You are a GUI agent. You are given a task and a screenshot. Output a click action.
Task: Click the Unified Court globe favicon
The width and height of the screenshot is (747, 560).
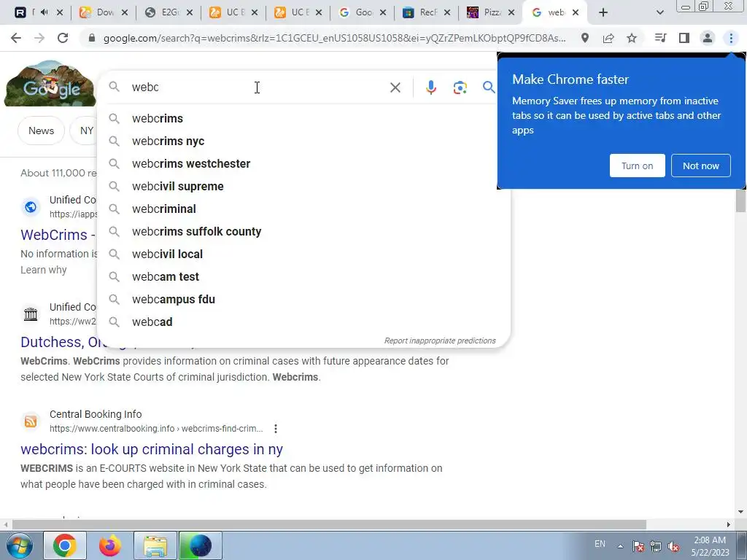(x=31, y=207)
